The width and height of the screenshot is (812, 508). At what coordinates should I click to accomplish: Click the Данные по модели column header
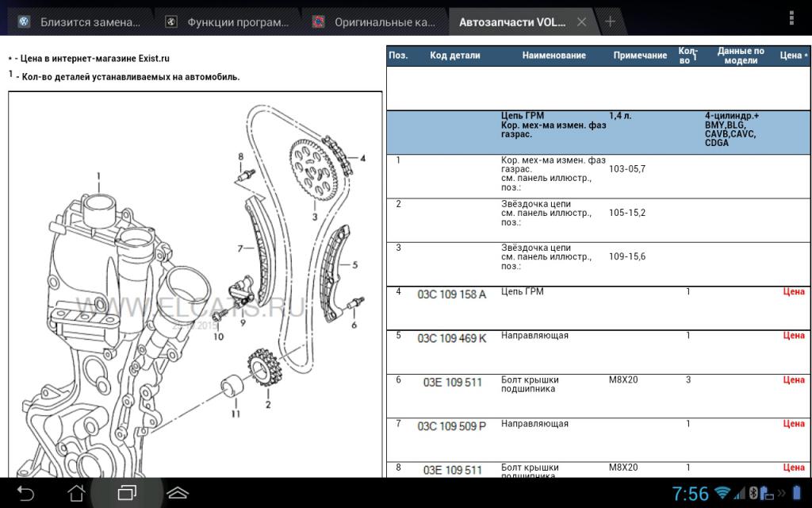[741, 56]
